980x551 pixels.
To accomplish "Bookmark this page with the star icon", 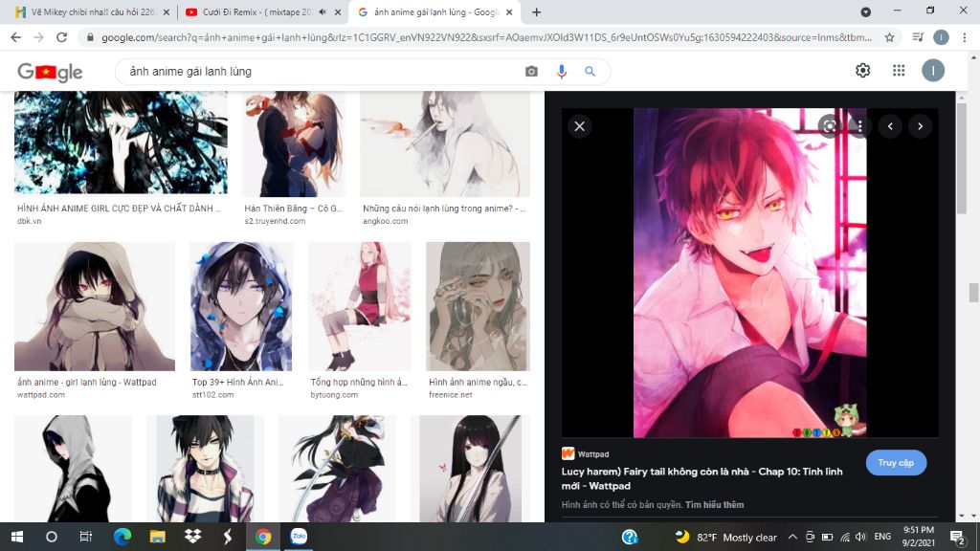I will tap(889, 37).
